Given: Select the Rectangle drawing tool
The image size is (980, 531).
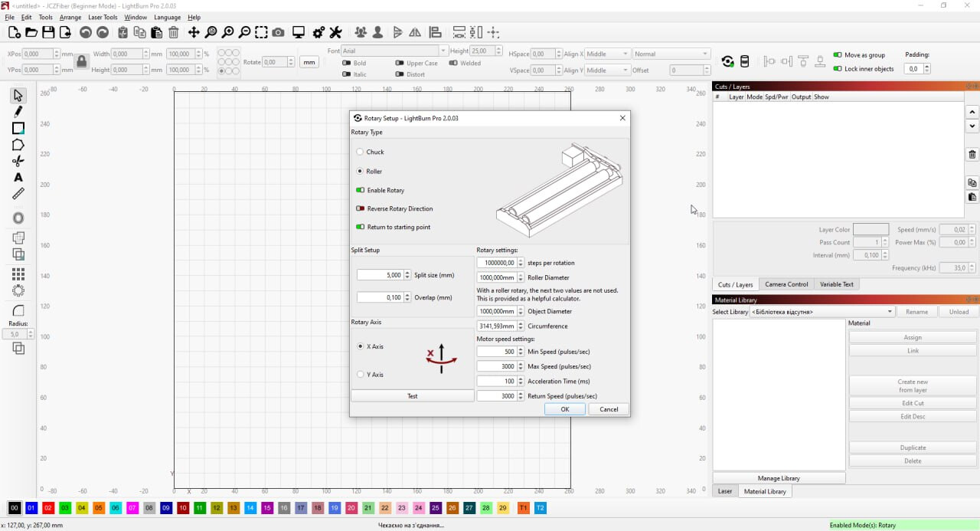Looking at the screenshot, I should click(x=18, y=128).
